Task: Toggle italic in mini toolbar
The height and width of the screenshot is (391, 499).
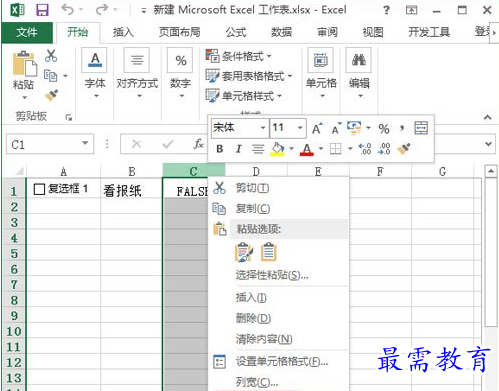Action: (238, 149)
